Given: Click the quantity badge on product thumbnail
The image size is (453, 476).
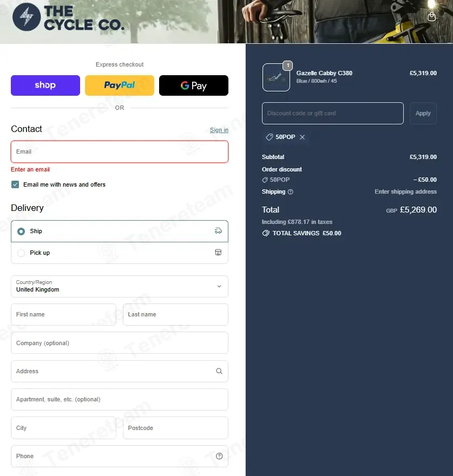Looking at the screenshot, I should [x=288, y=65].
